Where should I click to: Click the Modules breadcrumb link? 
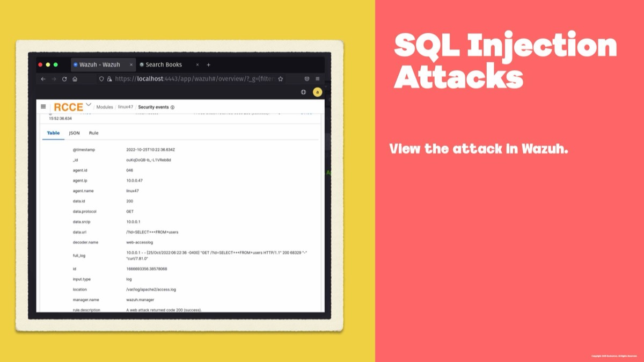105,107
